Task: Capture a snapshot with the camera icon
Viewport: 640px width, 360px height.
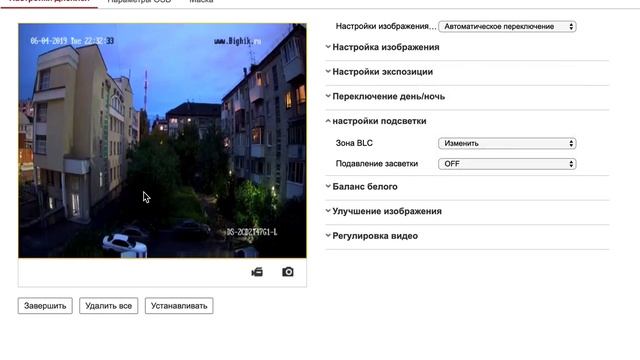Action: tap(288, 272)
